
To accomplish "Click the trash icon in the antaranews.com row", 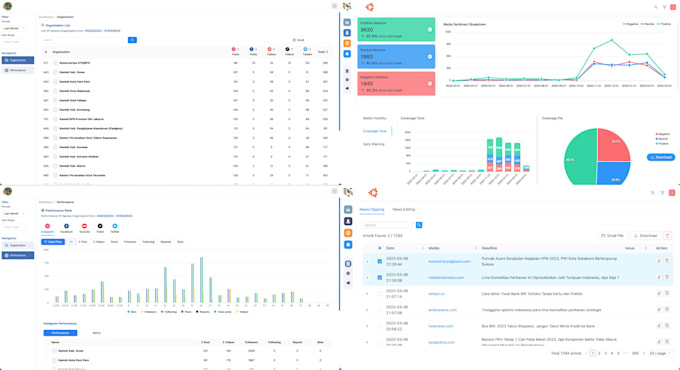I will [x=667, y=310].
